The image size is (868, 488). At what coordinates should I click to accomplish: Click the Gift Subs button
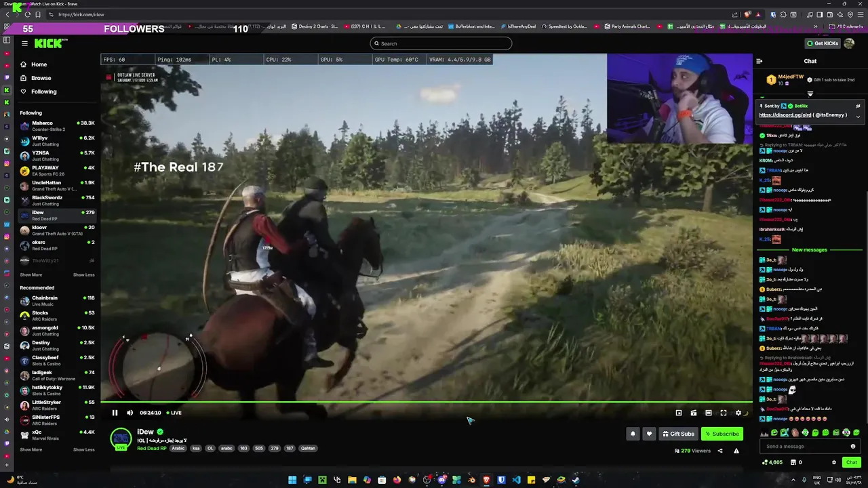678,434
